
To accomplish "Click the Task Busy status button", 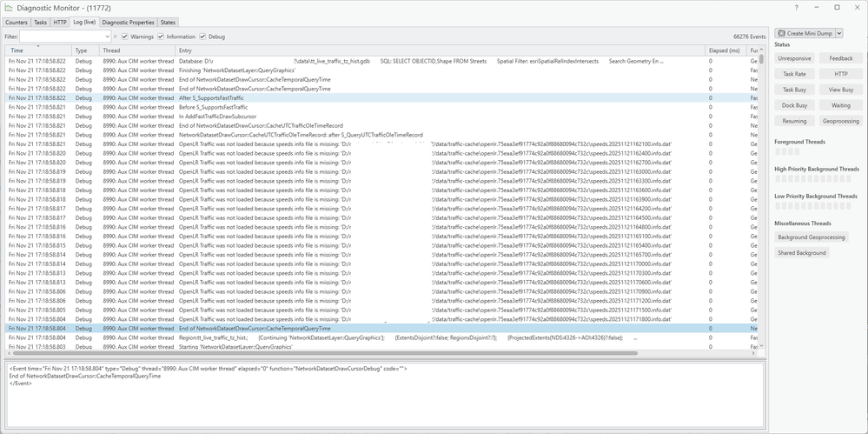I will click(794, 90).
